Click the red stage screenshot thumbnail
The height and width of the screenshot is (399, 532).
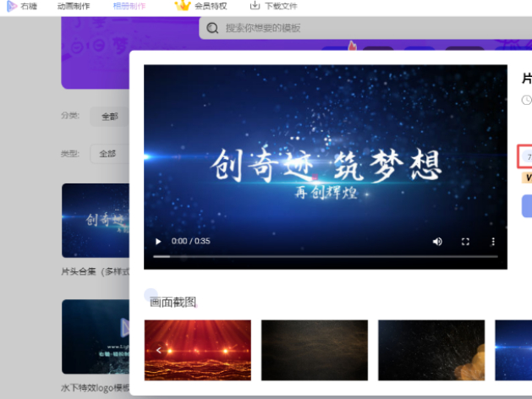click(198, 350)
